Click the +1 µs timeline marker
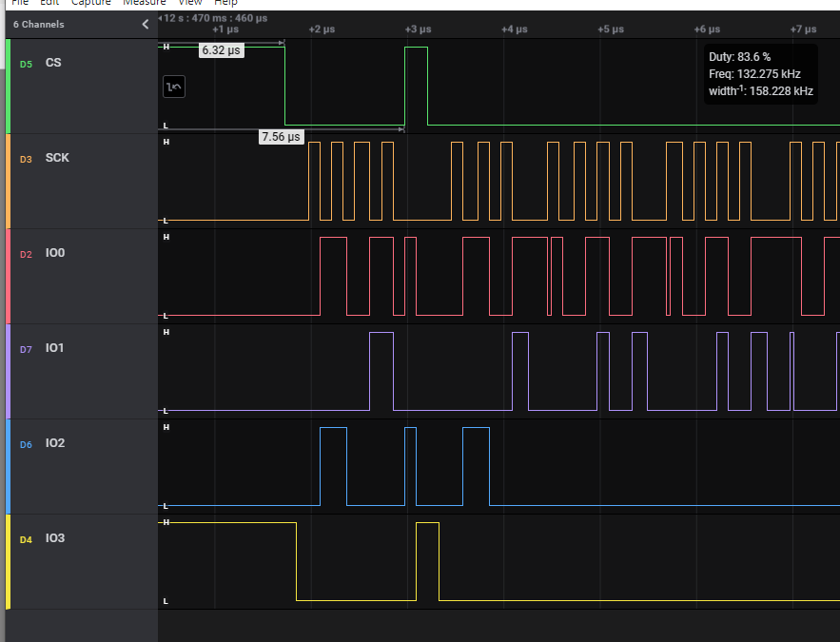This screenshot has height=642, width=840. (x=225, y=29)
